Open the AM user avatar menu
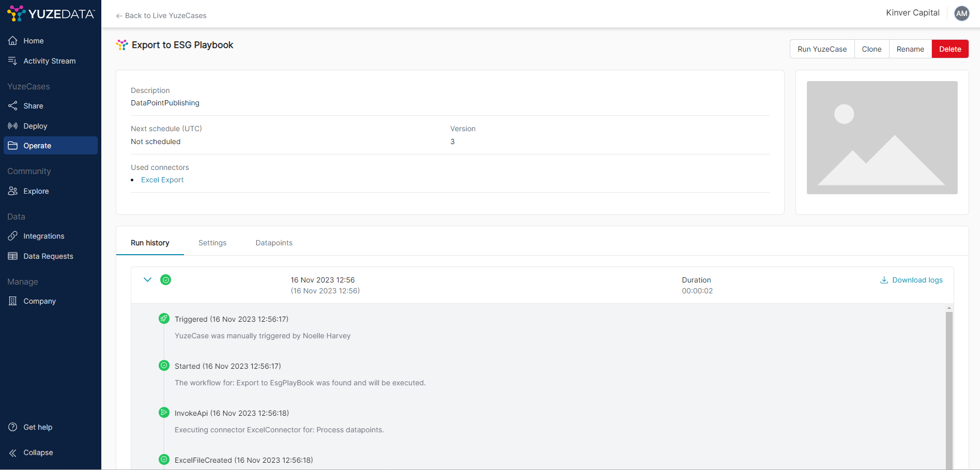The height and width of the screenshot is (470, 980). click(x=961, y=14)
